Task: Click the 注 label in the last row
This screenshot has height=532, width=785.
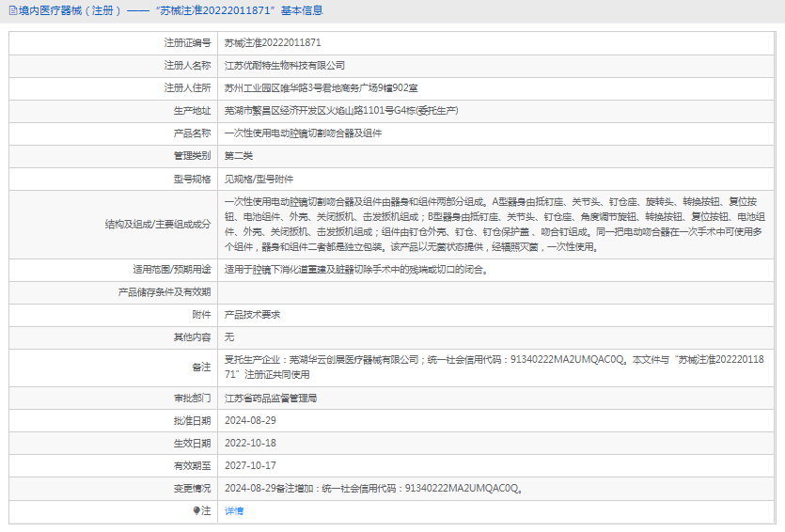Action: click(206, 511)
